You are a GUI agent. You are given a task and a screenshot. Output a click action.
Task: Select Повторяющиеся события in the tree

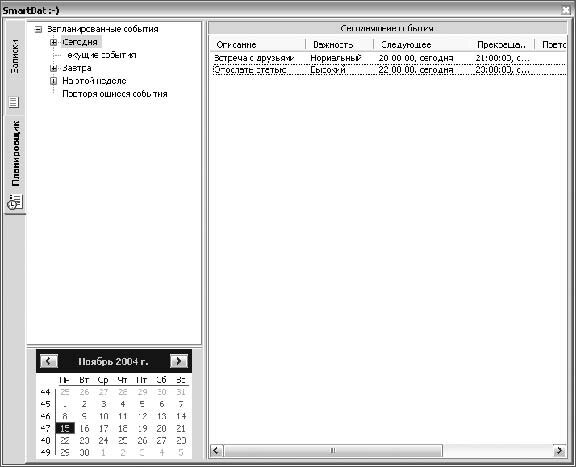point(115,94)
